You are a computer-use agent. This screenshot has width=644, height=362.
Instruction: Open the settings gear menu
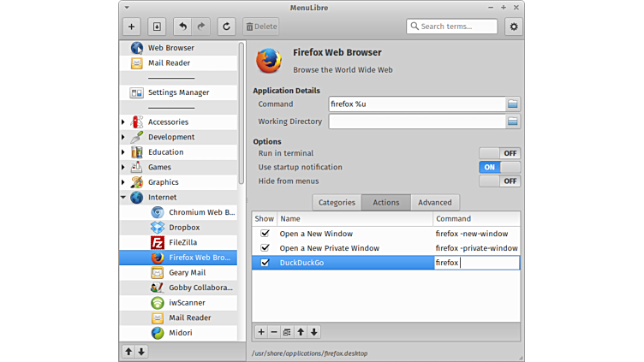point(513,27)
